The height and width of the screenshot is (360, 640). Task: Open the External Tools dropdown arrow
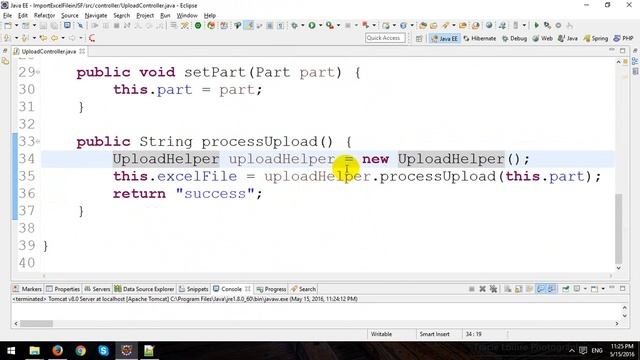[x=338, y=25]
